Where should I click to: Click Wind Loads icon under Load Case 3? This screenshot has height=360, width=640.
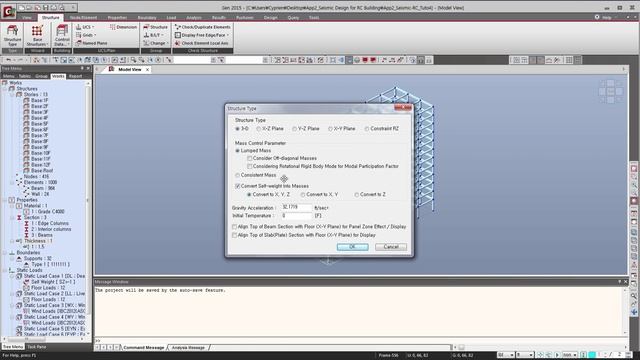coord(27,311)
